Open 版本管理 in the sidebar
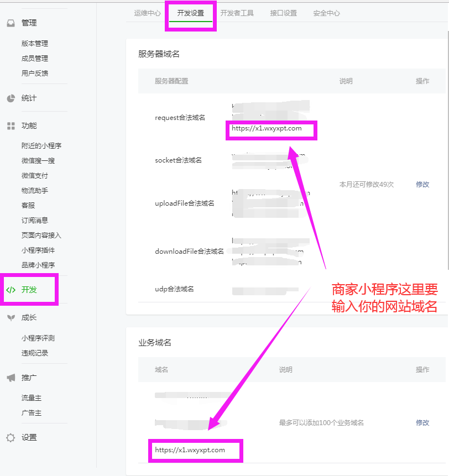The image size is (449, 476). tap(35, 44)
